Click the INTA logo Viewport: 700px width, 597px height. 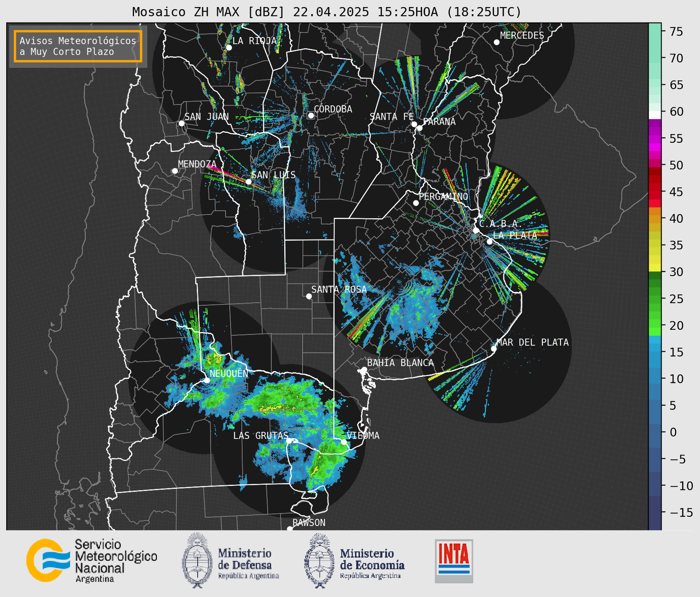tap(454, 561)
